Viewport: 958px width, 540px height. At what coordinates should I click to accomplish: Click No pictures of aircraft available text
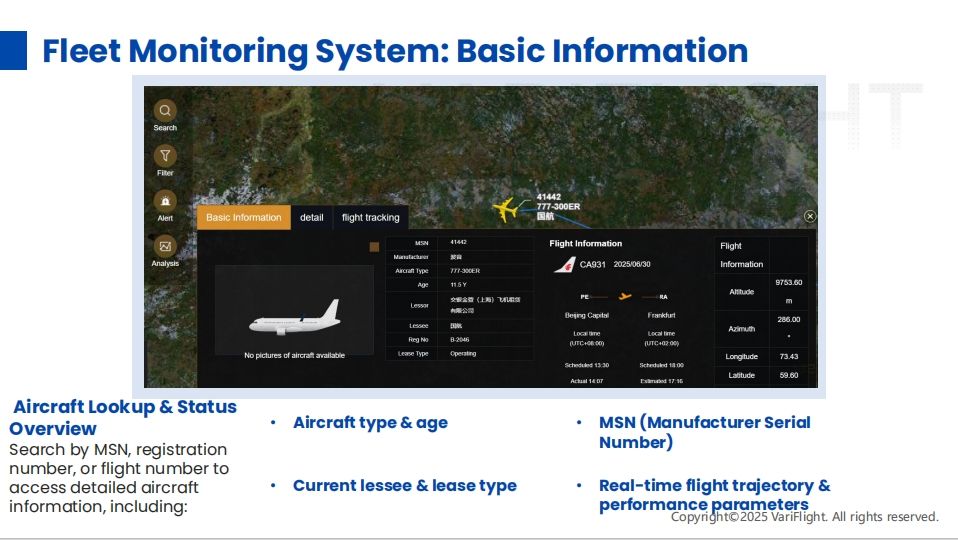pos(294,356)
